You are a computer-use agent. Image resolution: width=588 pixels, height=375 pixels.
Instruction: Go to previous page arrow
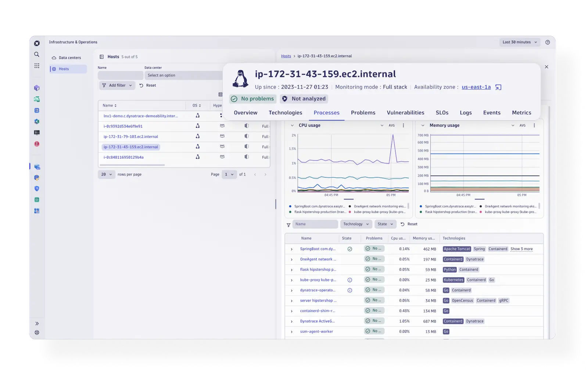click(255, 174)
